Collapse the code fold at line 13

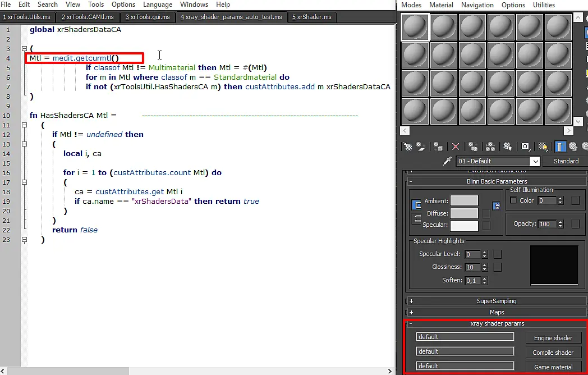(24, 144)
